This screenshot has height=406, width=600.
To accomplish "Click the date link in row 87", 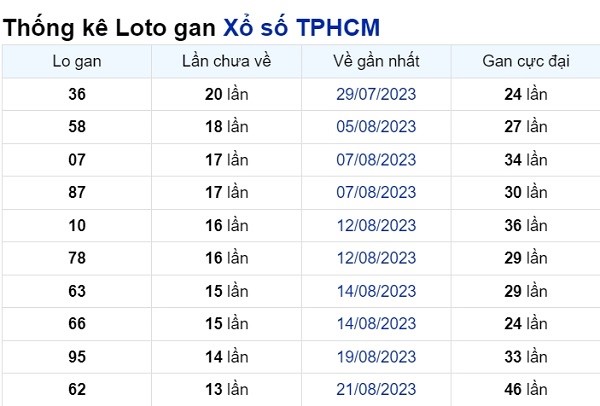I will 375,192.
